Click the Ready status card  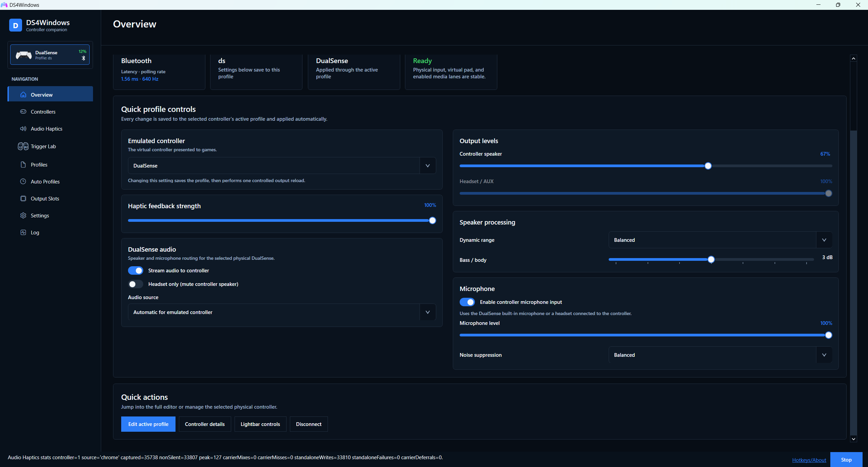(451, 72)
